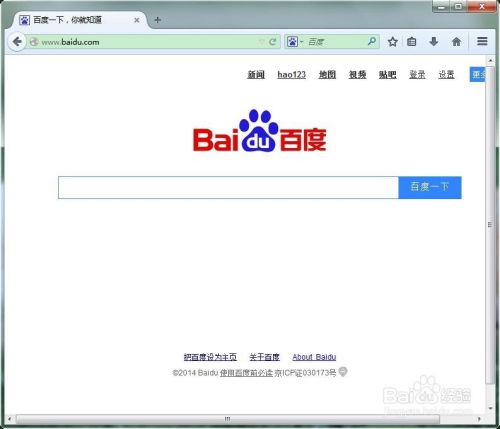The width and height of the screenshot is (500, 429).
Task: Click the horizontal scrollbar right arrow
Action: [x=479, y=419]
